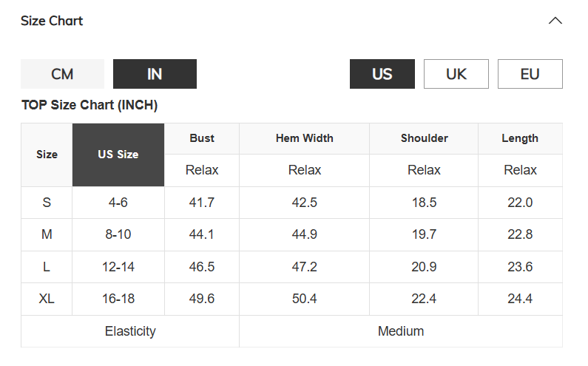This screenshot has width=588, height=366.
Task: Switch measurements to CM units
Action: point(62,74)
